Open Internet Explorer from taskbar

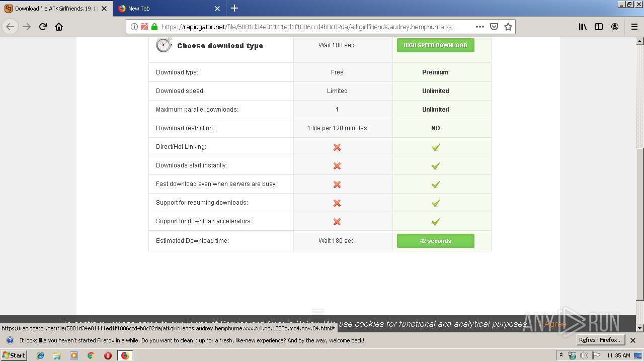pyautogui.click(x=40, y=355)
